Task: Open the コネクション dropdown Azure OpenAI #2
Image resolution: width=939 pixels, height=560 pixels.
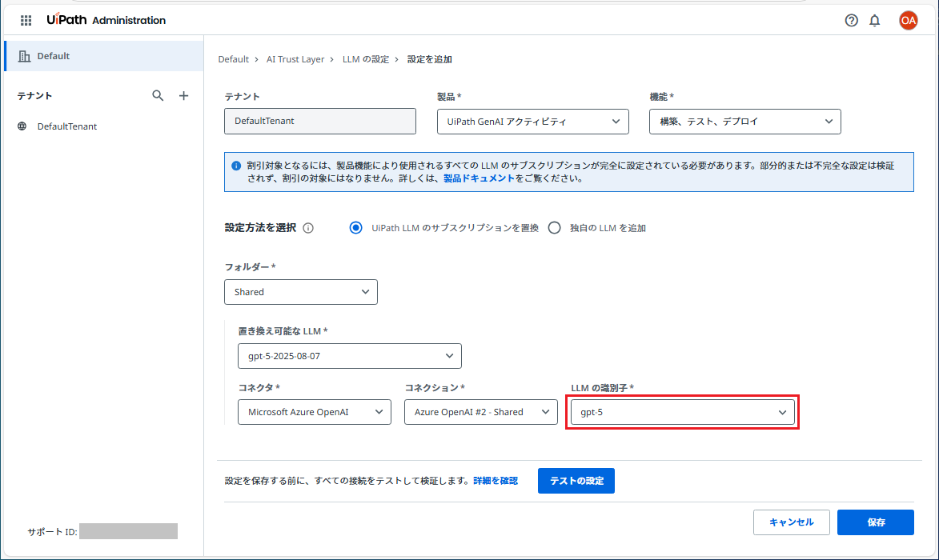Action: pyautogui.click(x=481, y=412)
